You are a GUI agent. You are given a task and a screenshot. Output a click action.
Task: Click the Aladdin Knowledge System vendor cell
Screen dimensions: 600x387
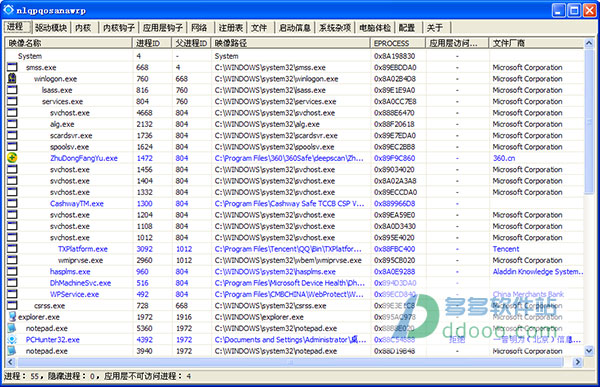tap(538, 272)
